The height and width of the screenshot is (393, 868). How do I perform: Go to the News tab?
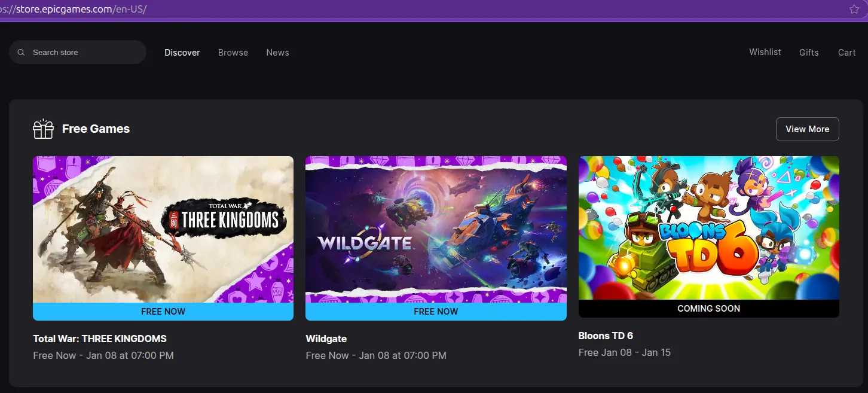[278, 53]
